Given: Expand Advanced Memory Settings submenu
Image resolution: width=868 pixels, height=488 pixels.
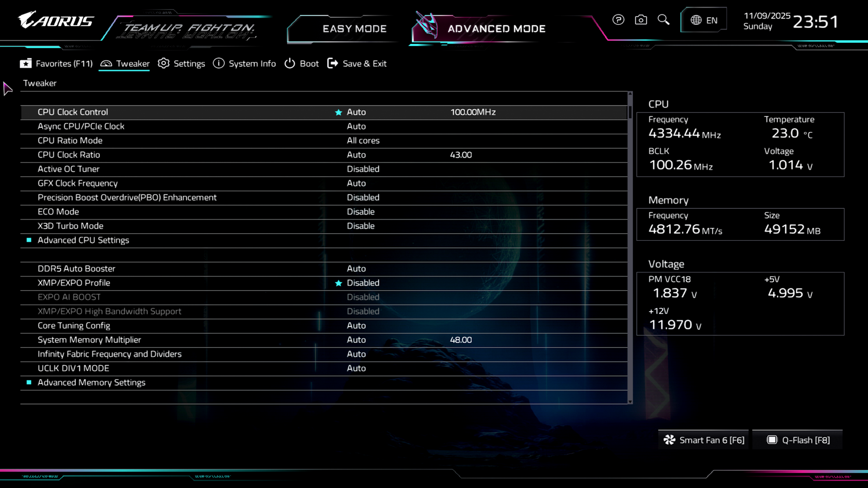Looking at the screenshot, I should point(91,383).
